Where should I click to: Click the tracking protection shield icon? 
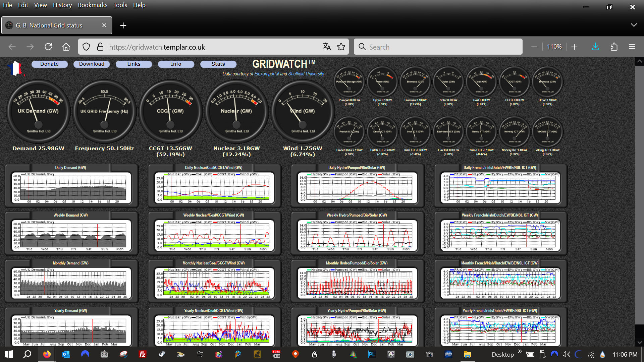(x=86, y=47)
